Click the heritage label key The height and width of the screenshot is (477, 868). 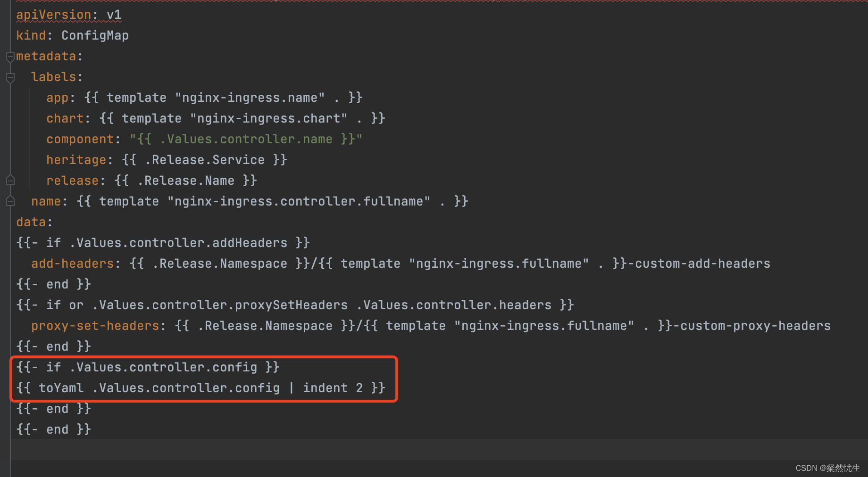pyautogui.click(x=76, y=160)
